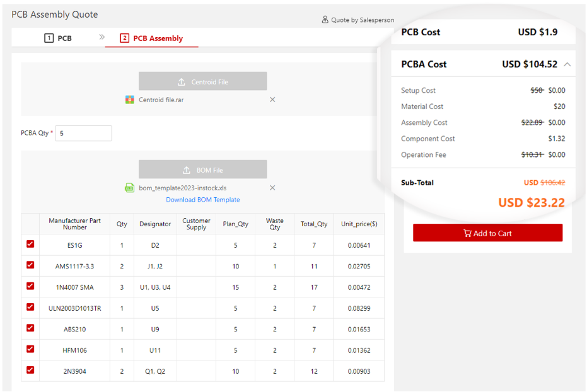Viewport: 587px width, 392px height.
Task: Click the double-arrow between PCB steps
Action: (102, 37)
